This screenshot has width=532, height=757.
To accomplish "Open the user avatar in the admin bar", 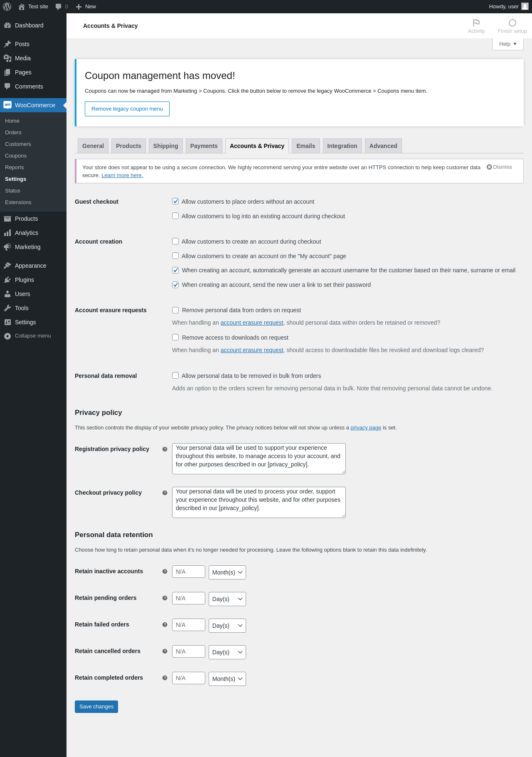I will coord(525,6).
